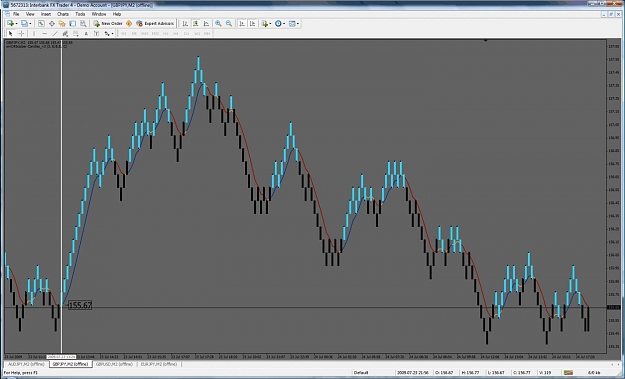This screenshot has height=379, width=625.
Task: Switch to the EURJPY,M2 (offline) chart tab
Action: click(x=159, y=364)
